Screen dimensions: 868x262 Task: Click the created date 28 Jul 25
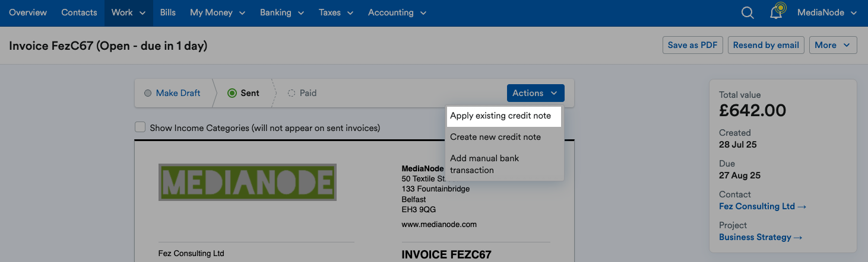point(738,145)
